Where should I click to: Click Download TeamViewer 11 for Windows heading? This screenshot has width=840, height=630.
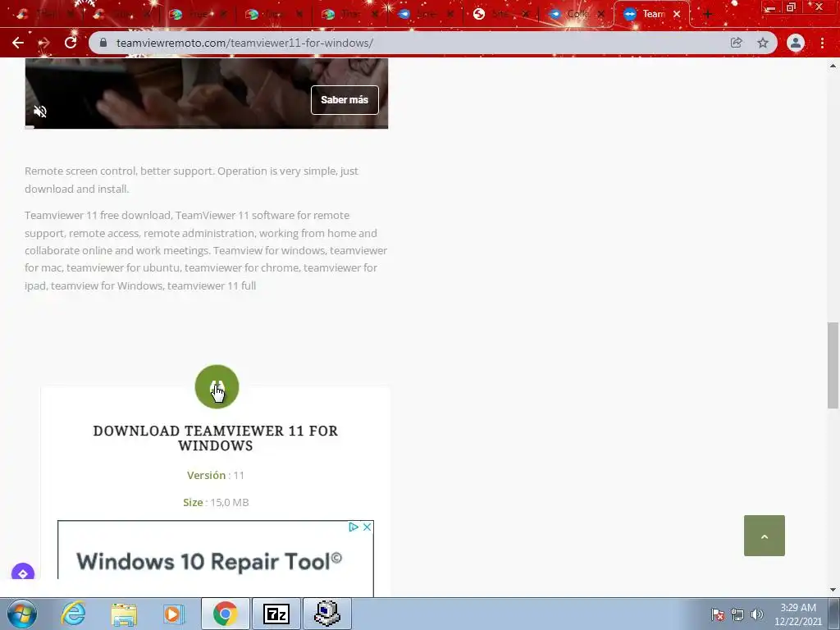click(x=216, y=438)
